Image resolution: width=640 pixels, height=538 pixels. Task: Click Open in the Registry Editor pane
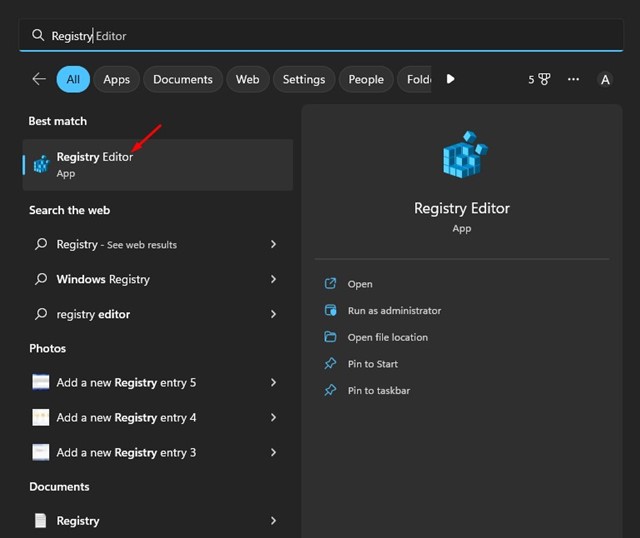coord(360,284)
